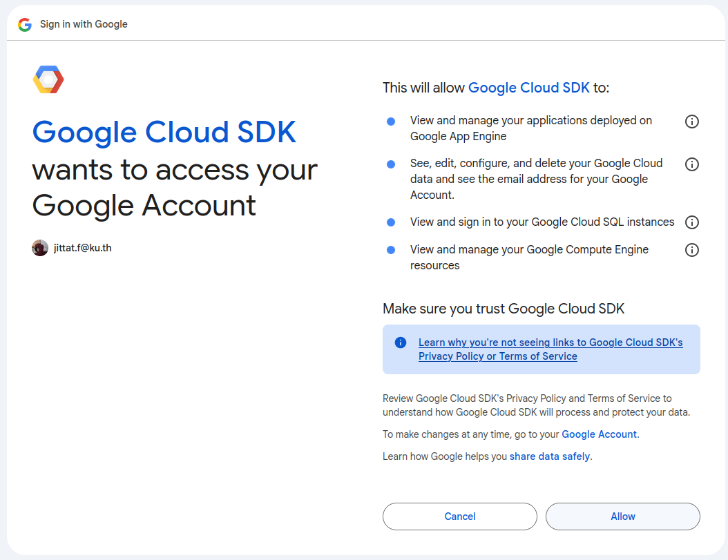Viewport: 728px width, 560px height.
Task: Click the Google Cloud SDK hexagon logo
Action: pyautogui.click(x=48, y=79)
